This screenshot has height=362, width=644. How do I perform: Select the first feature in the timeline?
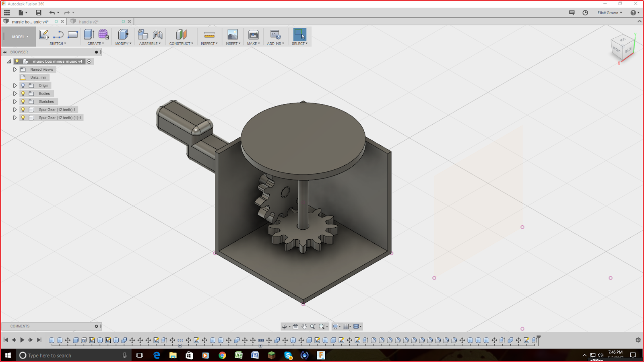(x=52, y=340)
